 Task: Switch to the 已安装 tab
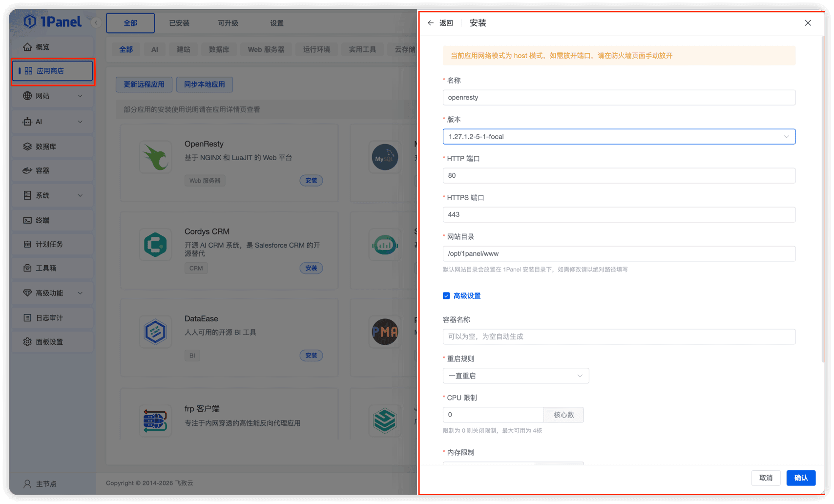point(179,23)
